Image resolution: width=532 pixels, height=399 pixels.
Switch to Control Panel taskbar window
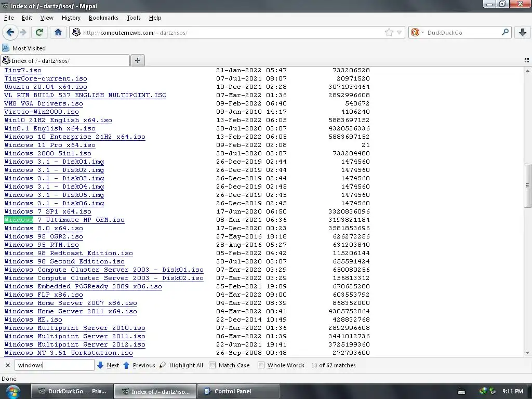[238, 391]
